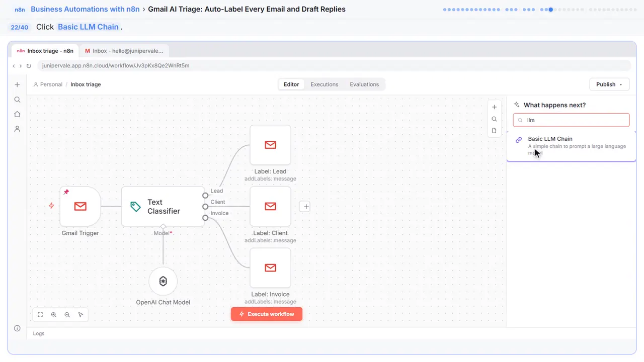
Task: Click Basic LLM Chain result
Action: coord(571,146)
